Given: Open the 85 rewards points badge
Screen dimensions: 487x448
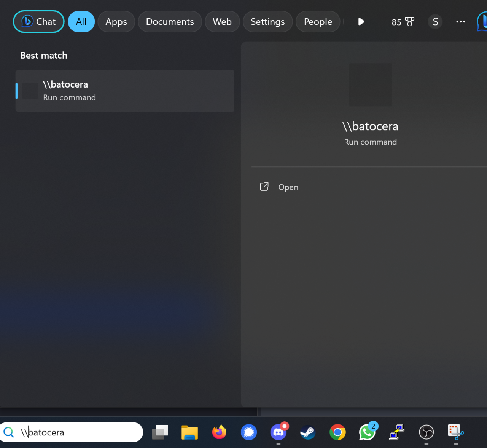Looking at the screenshot, I should point(403,22).
